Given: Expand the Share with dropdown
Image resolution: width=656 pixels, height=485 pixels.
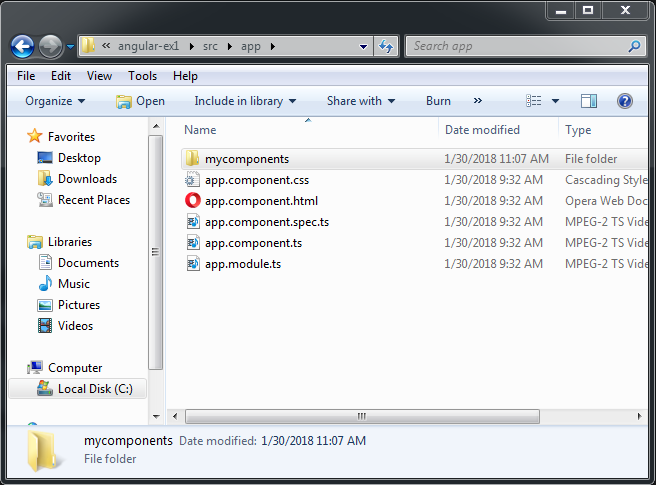Looking at the screenshot, I should pyautogui.click(x=360, y=101).
